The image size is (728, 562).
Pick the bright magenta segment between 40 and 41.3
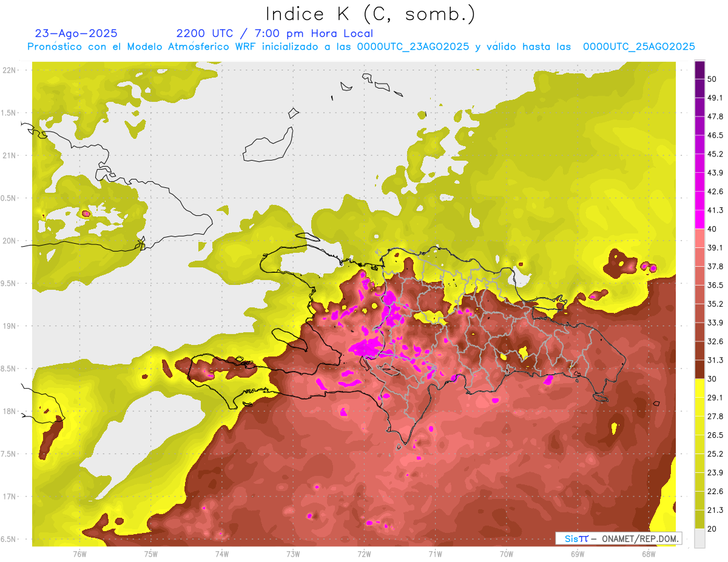coord(699,219)
